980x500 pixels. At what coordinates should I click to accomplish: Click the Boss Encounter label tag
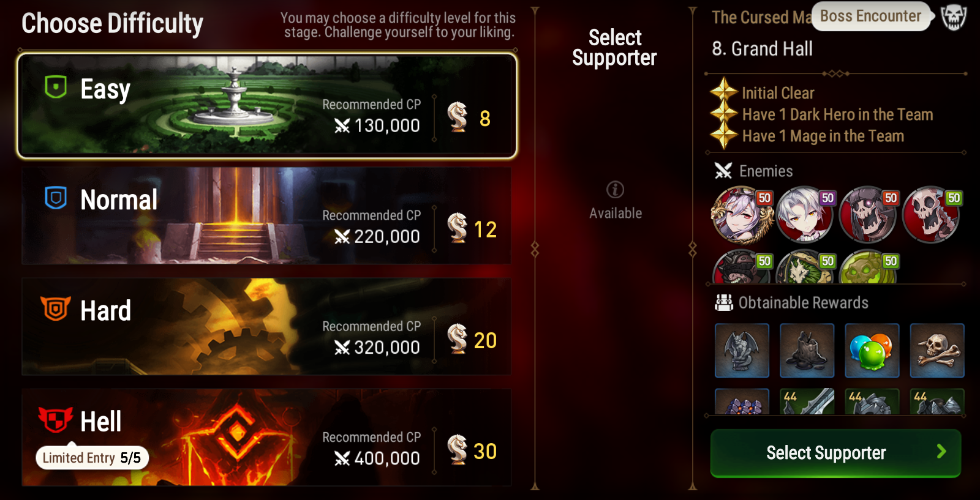[870, 17]
